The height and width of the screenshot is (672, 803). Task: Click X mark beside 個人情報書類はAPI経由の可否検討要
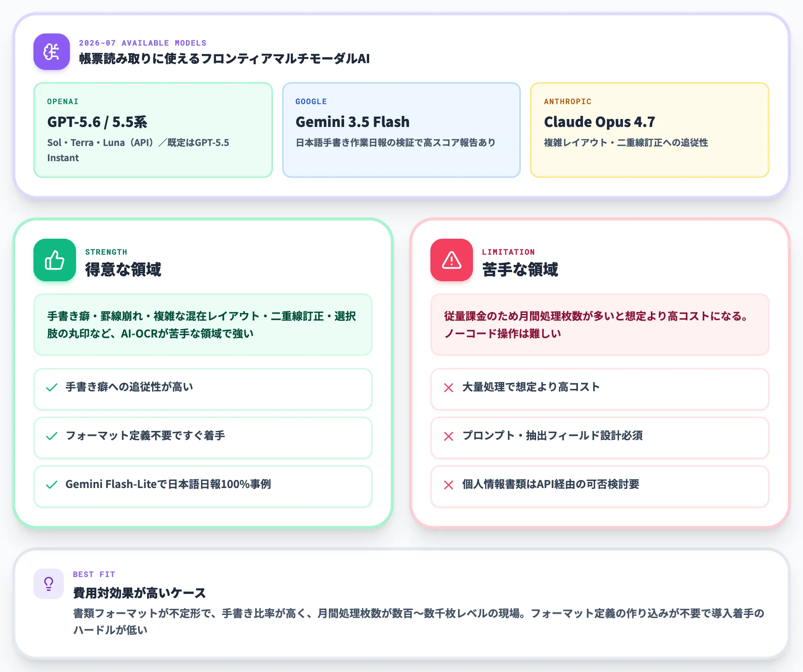coord(449,485)
